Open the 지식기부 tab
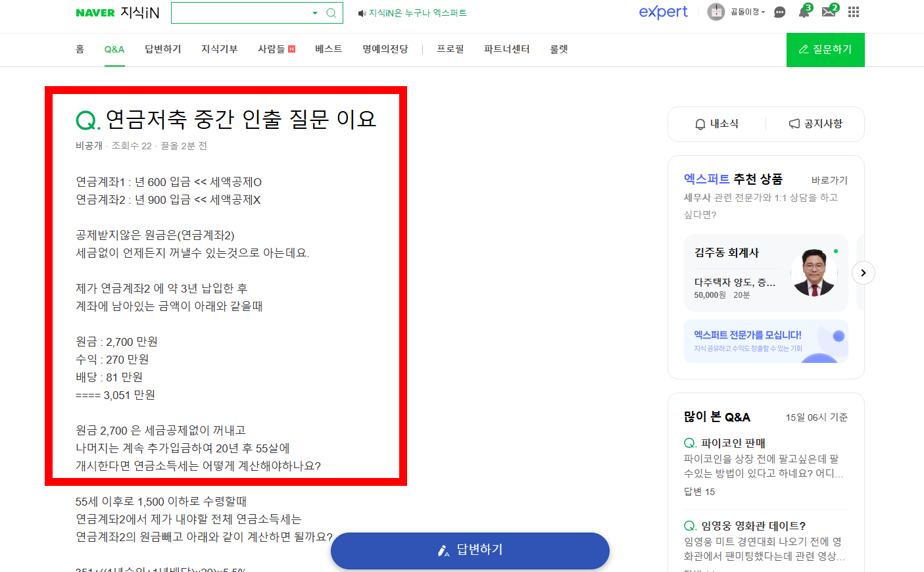Viewport: 924px width, 572px height. [x=220, y=49]
